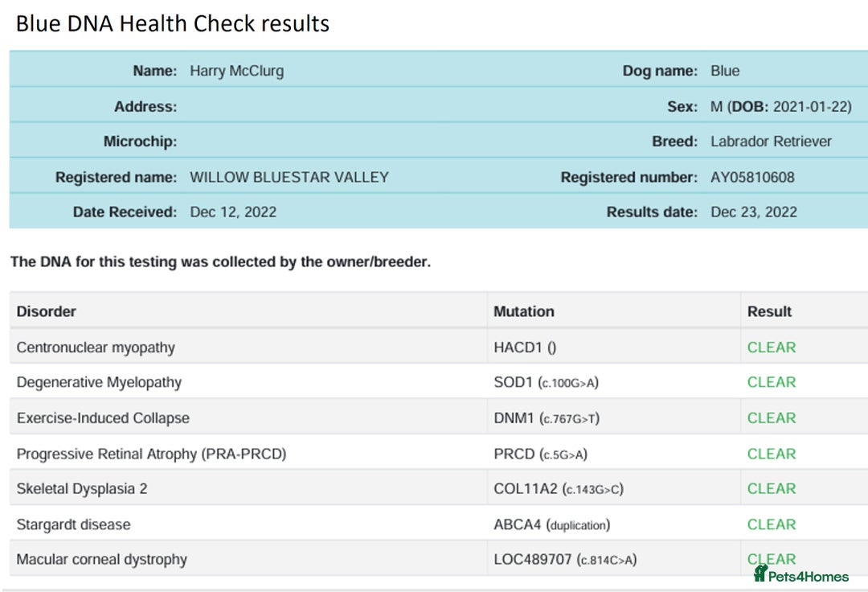Image resolution: width=868 pixels, height=592 pixels.
Task: Click the registered number AY05810608
Action: [752, 177]
